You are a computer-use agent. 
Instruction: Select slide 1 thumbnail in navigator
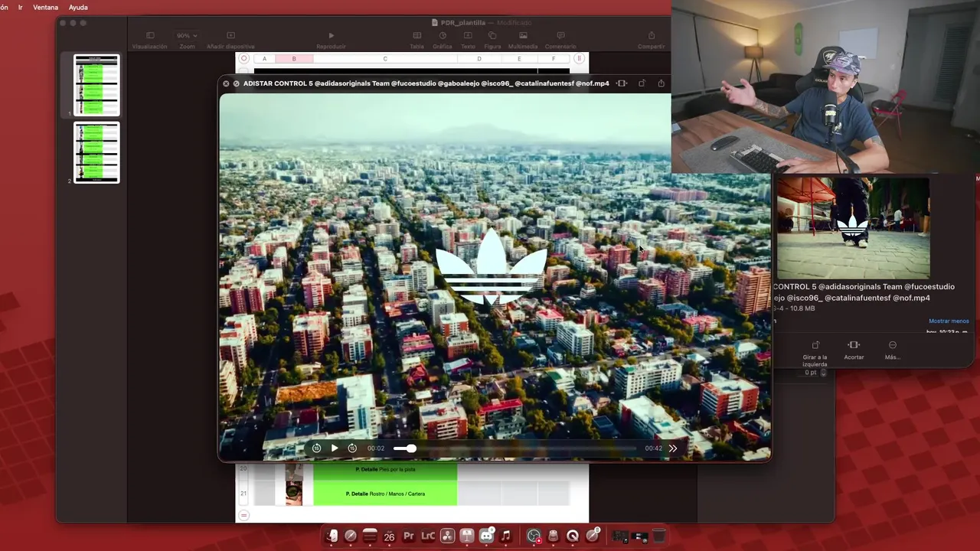pos(96,85)
